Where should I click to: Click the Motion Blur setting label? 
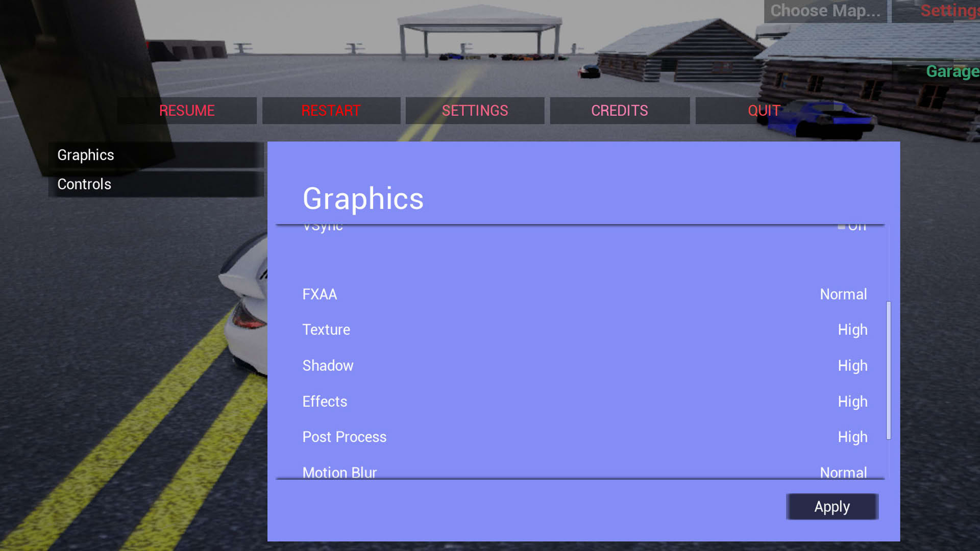[339, 472]
